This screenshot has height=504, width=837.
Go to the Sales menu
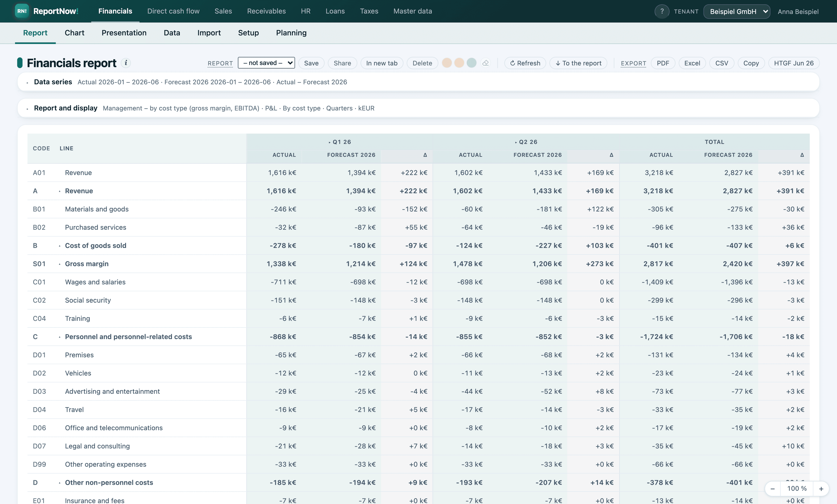click(x=223, y=11)
